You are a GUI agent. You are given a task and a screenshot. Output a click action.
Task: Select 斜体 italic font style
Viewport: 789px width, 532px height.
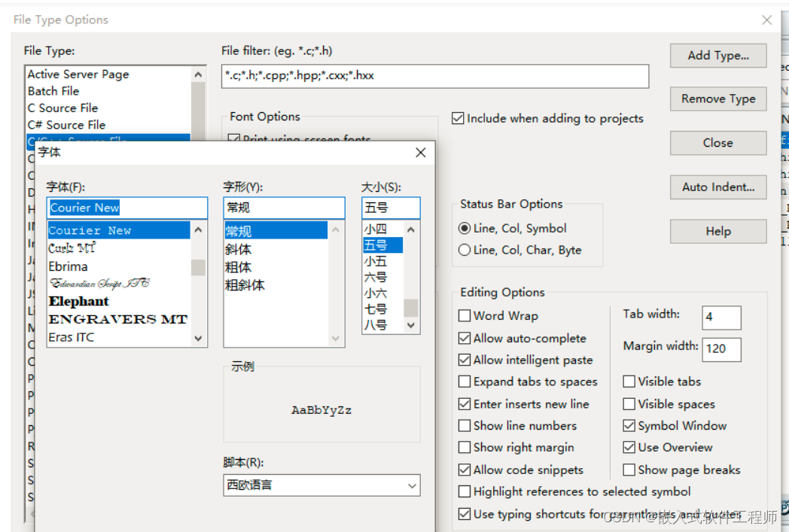point(276,249)
